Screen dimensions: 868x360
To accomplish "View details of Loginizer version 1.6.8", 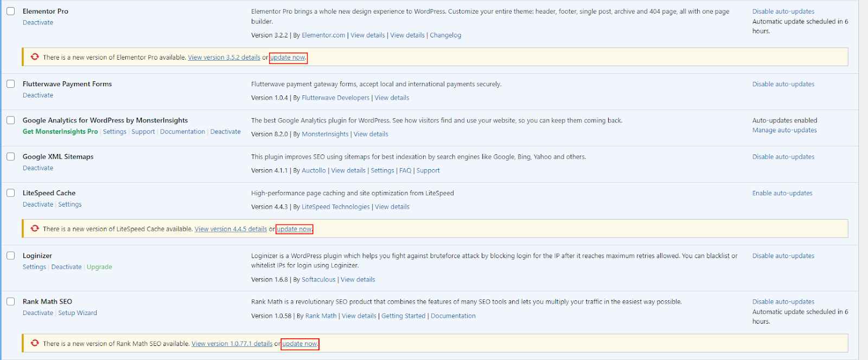I will point(358,280).
